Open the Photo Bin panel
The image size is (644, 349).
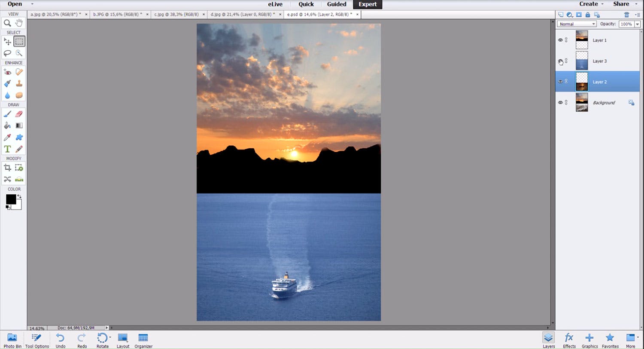point(12,340)
